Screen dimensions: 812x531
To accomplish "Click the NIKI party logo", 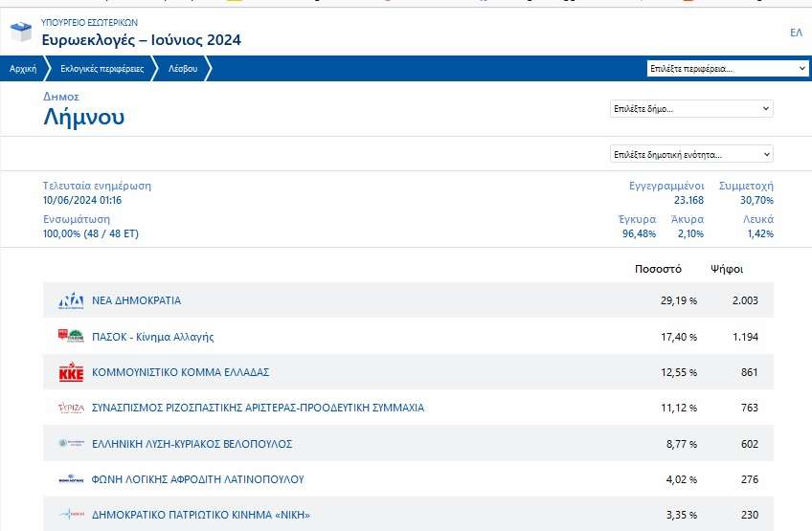I will (71, 515).
